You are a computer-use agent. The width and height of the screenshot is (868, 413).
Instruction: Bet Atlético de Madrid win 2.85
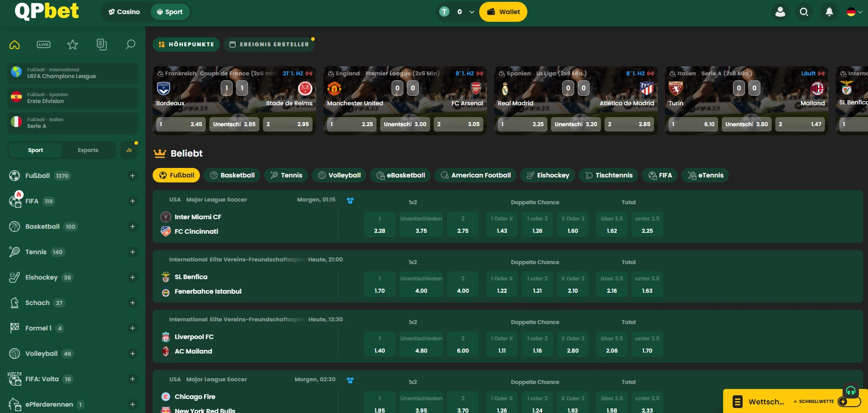coord(629,124)
